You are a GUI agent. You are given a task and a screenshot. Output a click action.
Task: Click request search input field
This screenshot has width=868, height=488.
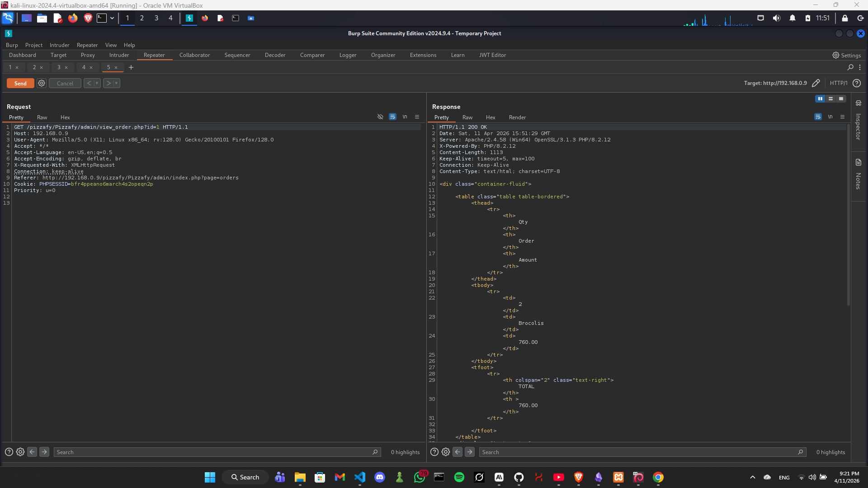click(x=217, y=452)
